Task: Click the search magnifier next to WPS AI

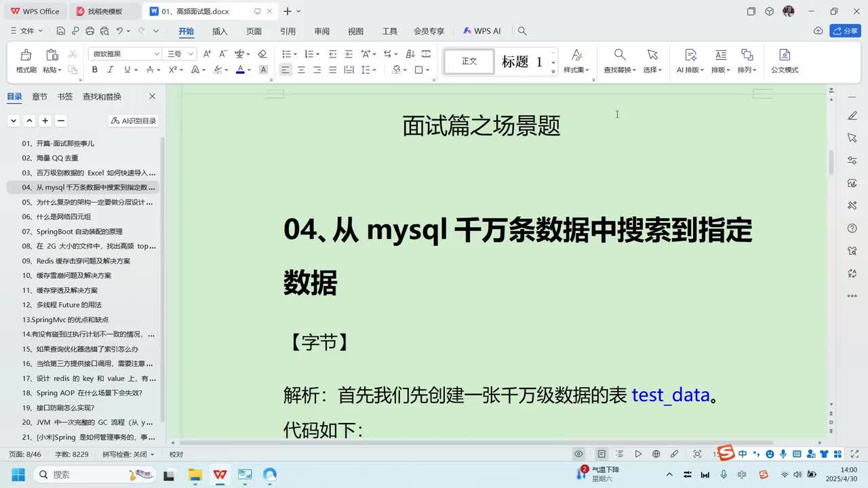Action: click(x=522, y=31)
